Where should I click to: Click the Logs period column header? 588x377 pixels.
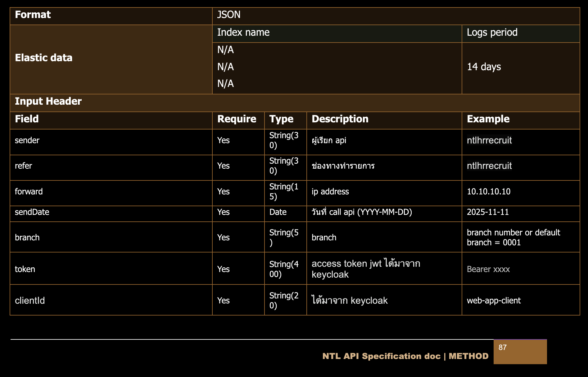492,33
